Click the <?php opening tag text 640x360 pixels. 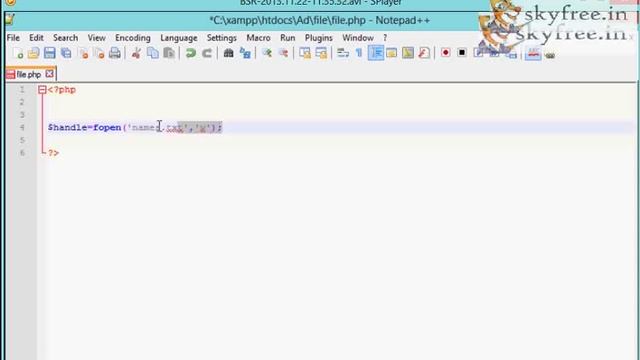pyautogui.click(x=62, y=90)
